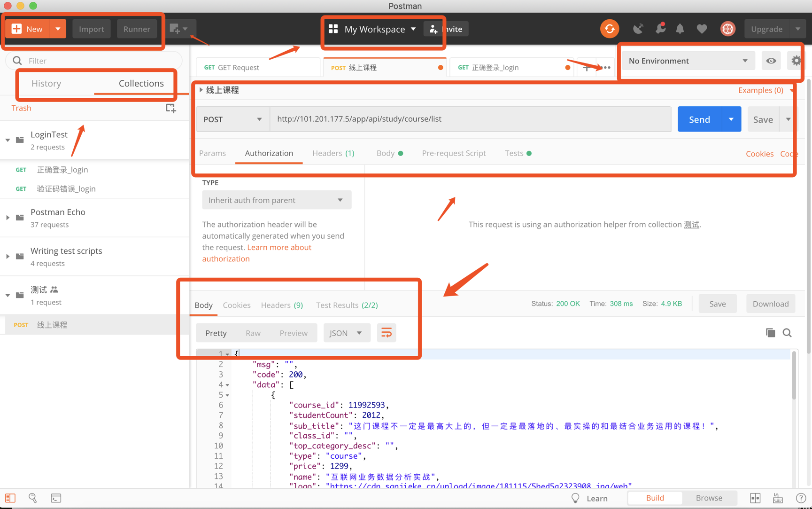Click the request URL field
This screenshot has height=509, width=812.
coord(471,119)
